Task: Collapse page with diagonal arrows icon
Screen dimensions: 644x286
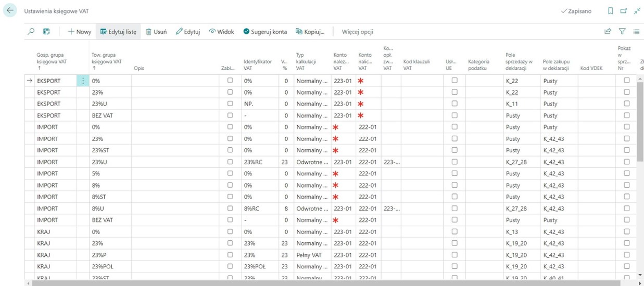Action: (637, 11)
